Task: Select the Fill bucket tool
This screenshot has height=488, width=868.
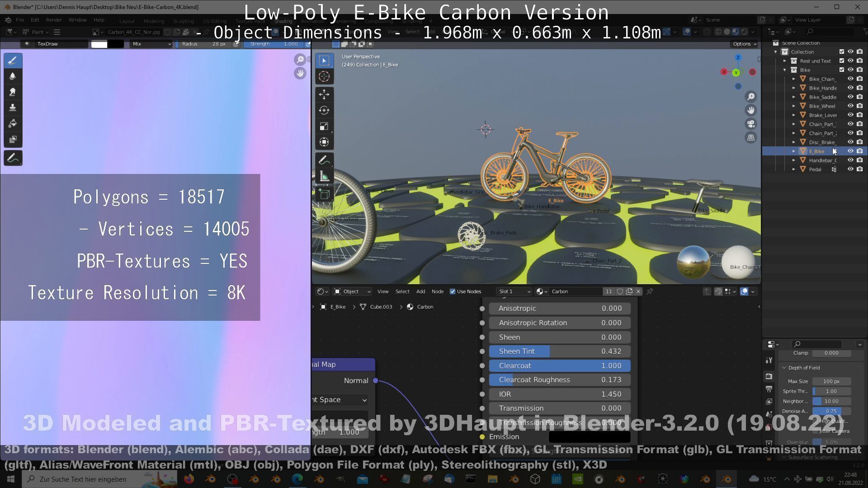Action: [13, 124]
